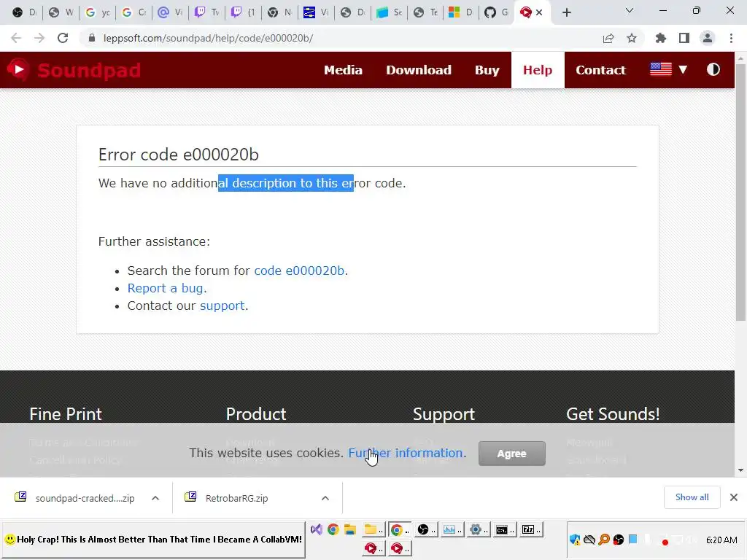Viewport: 747px width, 560px height.
Task: Open the US flag language dropdown
Action: [668, 69]
